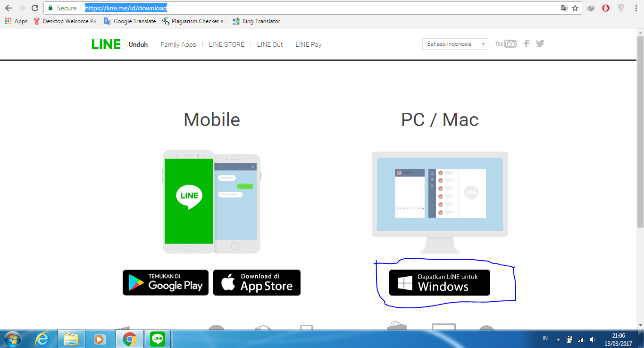Open the Google Translate bookmark

(x=130, y=21)
